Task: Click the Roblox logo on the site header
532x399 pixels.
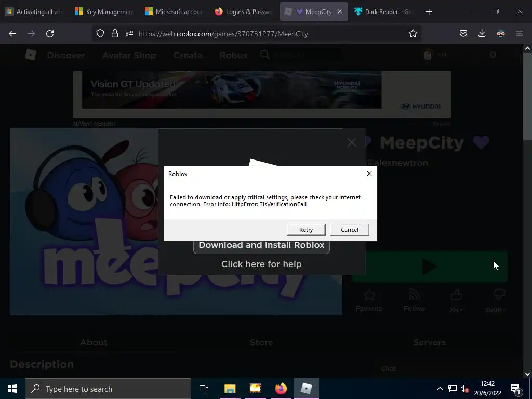Action: [31, 55]
